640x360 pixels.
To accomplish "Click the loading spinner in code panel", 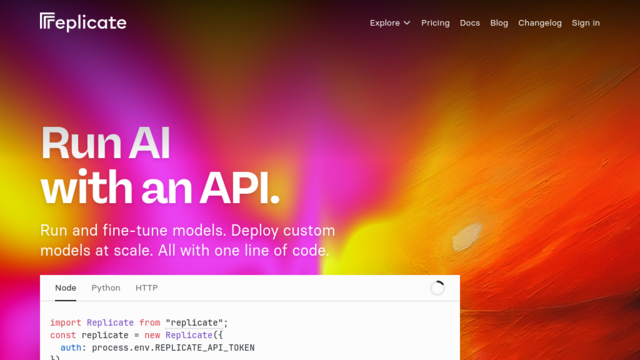I will (x=437, y=288).
